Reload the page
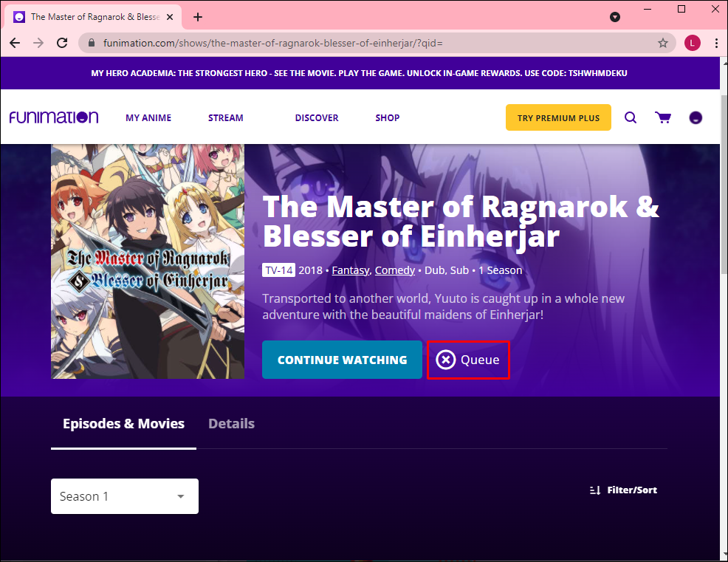728x562 pixels. coord(62,43)
